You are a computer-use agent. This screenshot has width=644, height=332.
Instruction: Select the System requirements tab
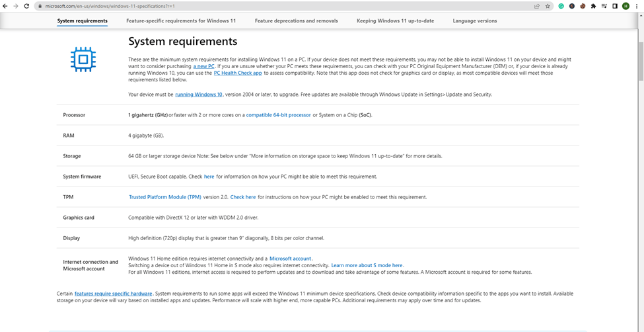tap(82, 21)
